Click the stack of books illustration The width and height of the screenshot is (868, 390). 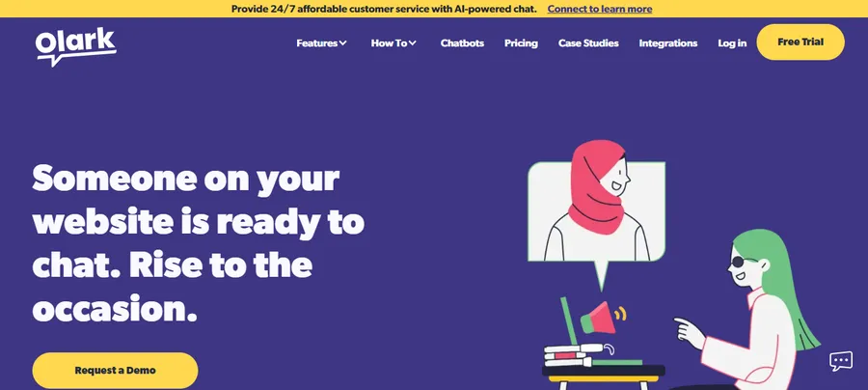[x=569, y=355]
